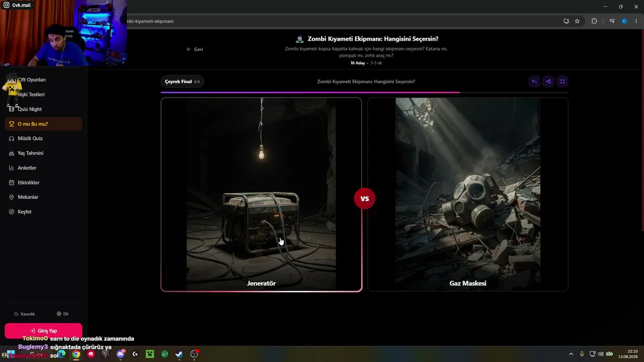Choose the Gaz Maskesi card
This screenshot has height=362, width=644.
[468, 195]
